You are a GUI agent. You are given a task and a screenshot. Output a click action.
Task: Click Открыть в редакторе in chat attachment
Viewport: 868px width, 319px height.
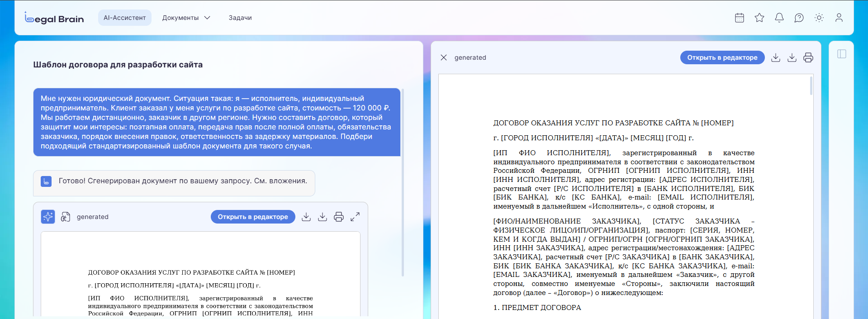[253, 217]
